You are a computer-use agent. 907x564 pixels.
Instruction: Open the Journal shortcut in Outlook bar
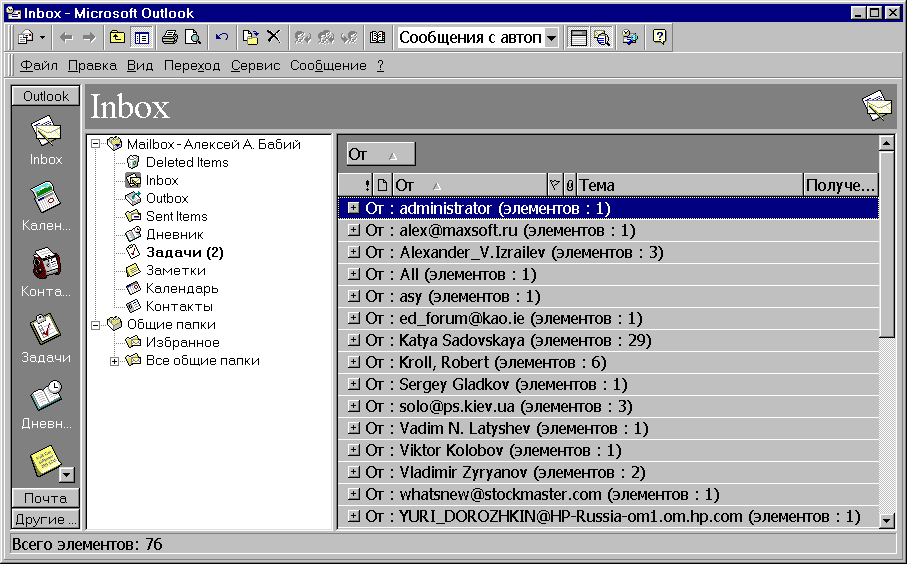(x=46, y=404)
